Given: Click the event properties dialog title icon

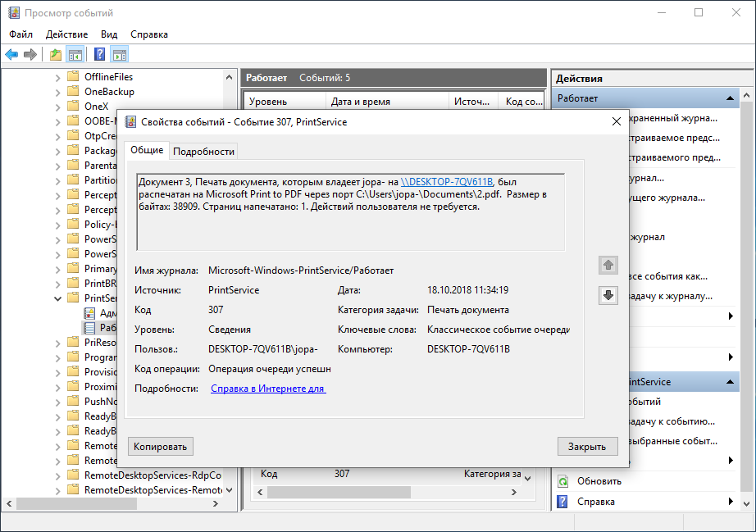Looking at the screenshot, I should tap(130, 122).
